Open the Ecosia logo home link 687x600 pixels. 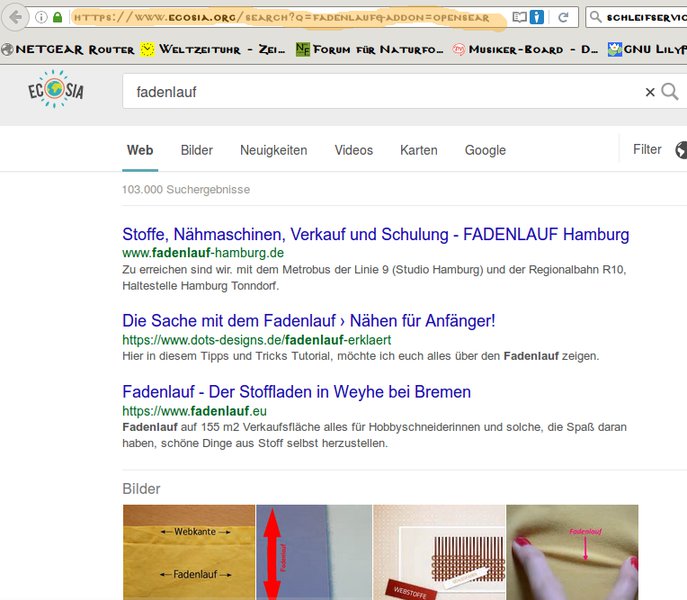click(x=56, y=89)
